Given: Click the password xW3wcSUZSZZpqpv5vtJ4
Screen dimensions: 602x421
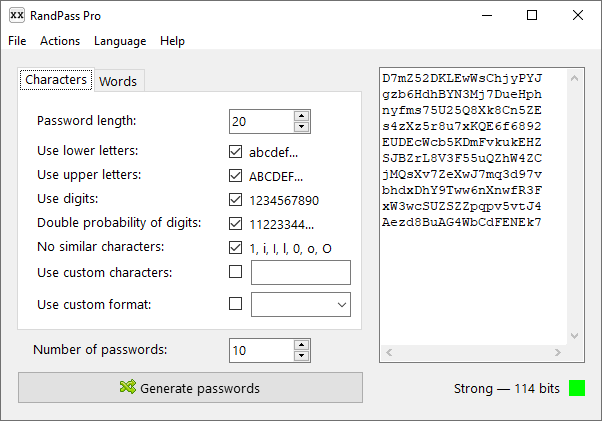Looking at the screenshot, I should click(462, 206).
